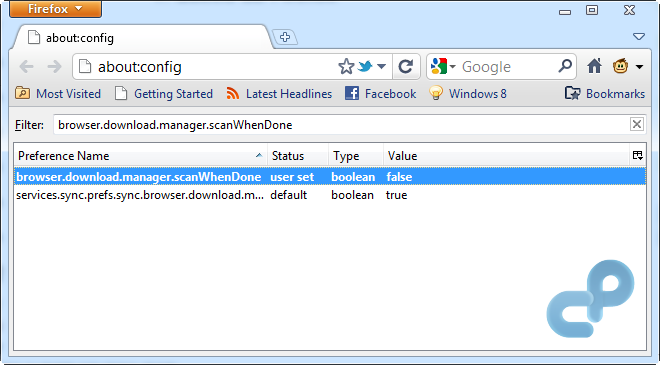Click the search magnifying glass icon
This screenshot has width=660, height=365.
[565, 66]
